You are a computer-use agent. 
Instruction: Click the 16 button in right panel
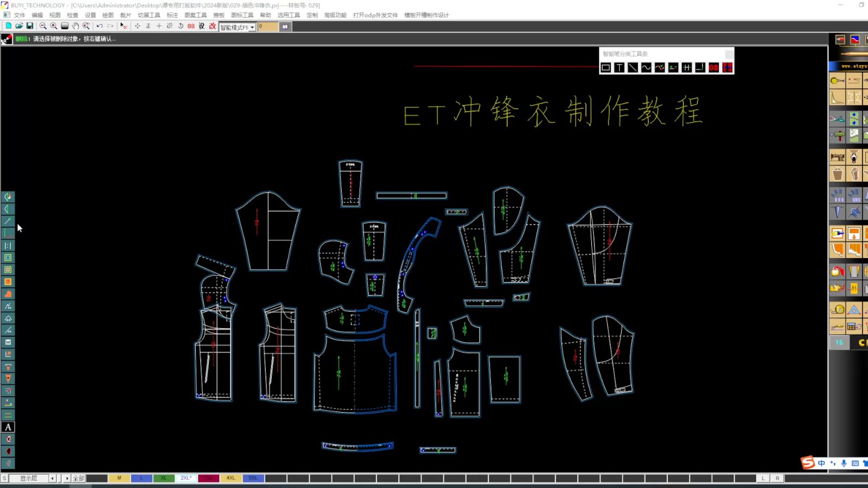coord(839,342)
